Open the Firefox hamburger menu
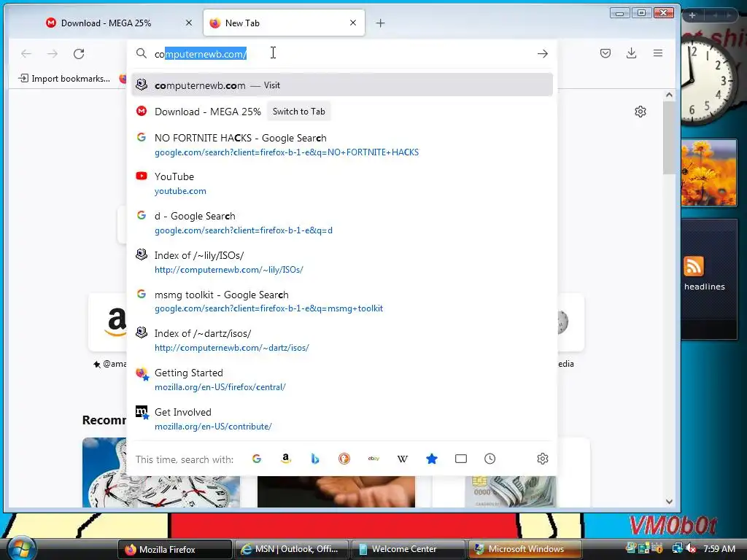This screenshot has width=747, height=560. point(658,53)
